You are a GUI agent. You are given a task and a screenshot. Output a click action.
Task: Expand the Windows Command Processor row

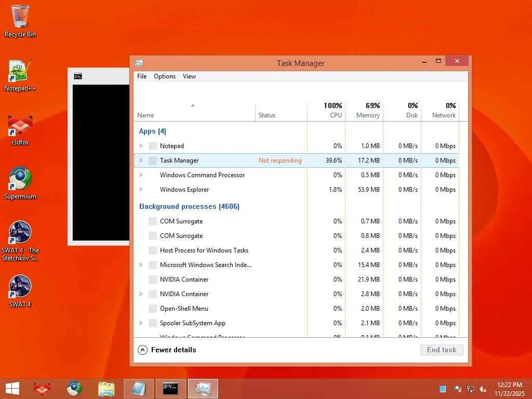point(141,175)
